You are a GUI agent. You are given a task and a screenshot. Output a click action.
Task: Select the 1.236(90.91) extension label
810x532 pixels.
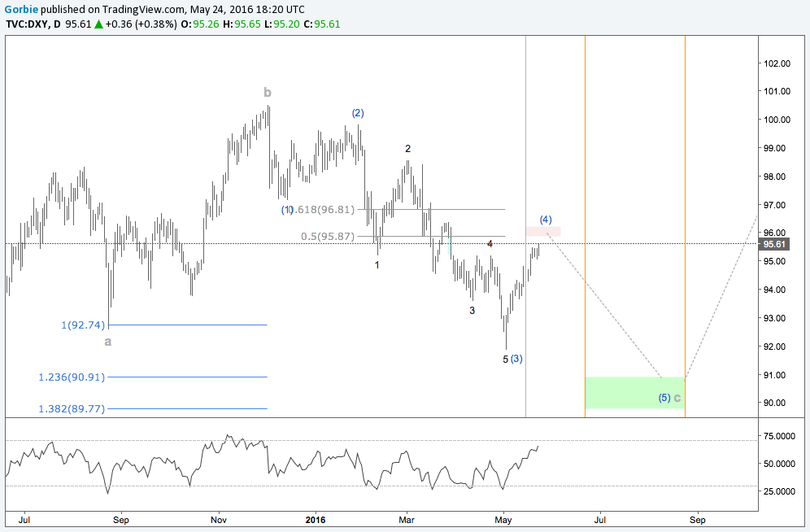pos(72,377)
